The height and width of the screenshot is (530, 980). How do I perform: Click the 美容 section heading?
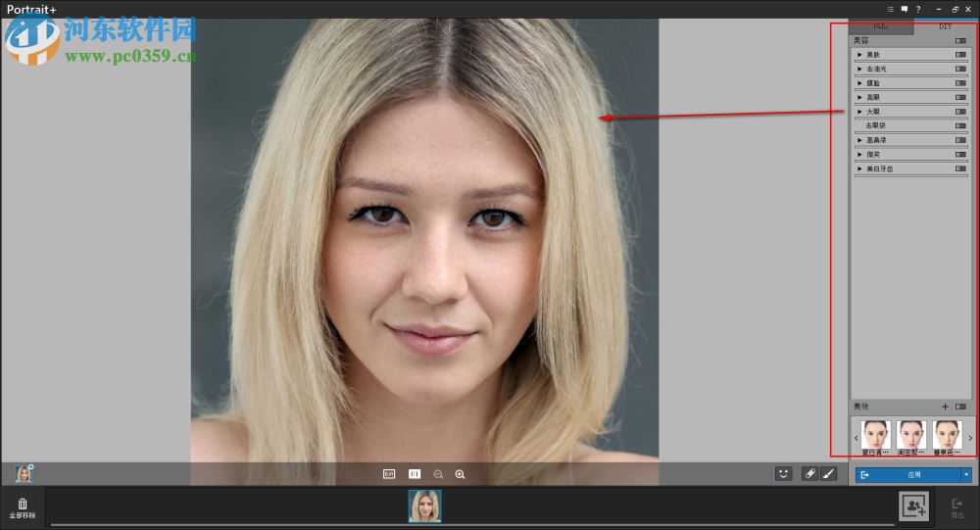(x=861, y=40)
